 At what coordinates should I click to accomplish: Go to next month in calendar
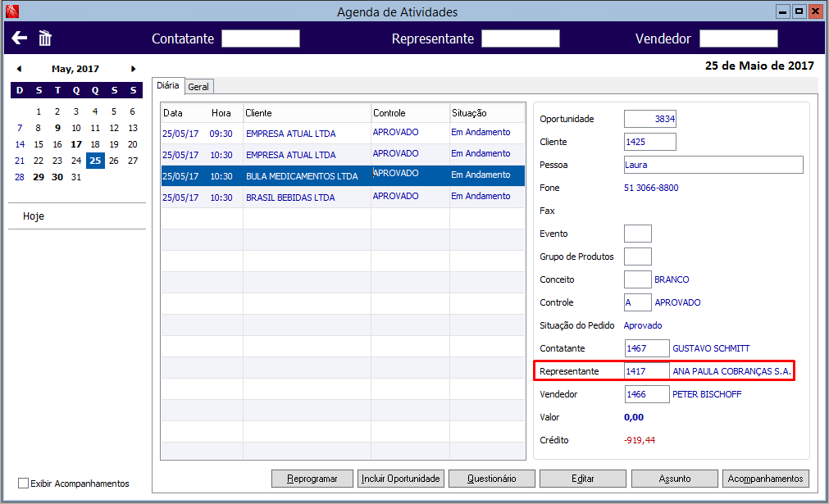pos(133,69)
